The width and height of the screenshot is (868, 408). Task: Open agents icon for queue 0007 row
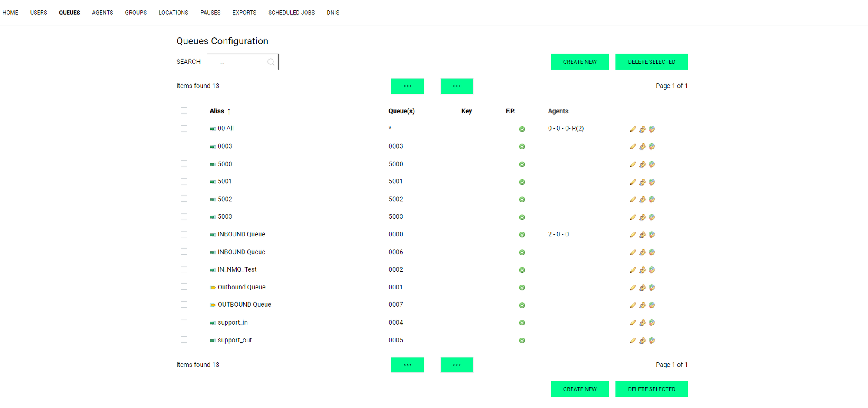click(x=642, y=305)
